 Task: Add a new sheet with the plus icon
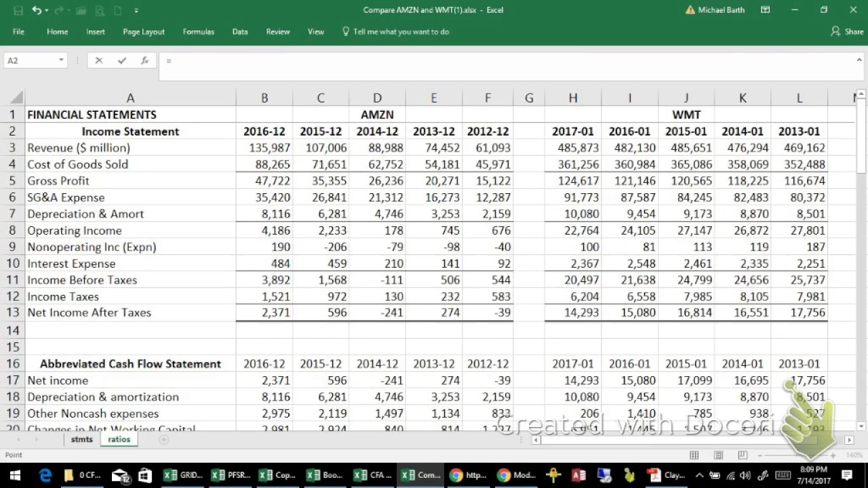click(x=163, y=440)
